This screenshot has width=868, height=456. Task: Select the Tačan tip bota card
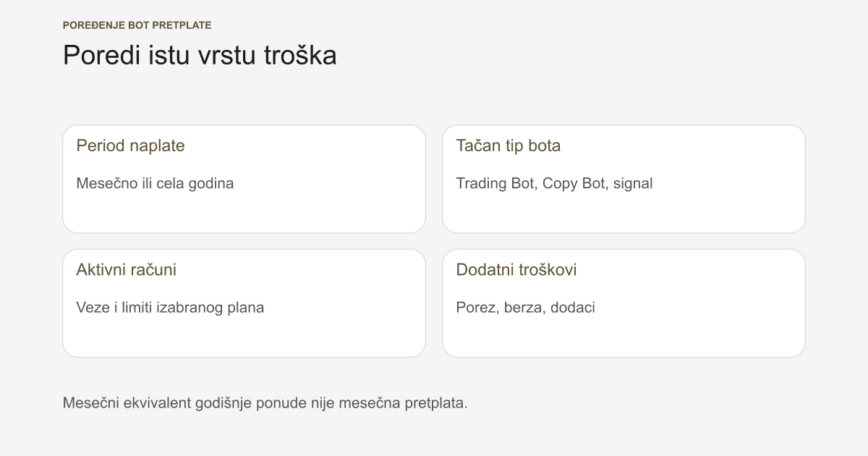(624, 179)
